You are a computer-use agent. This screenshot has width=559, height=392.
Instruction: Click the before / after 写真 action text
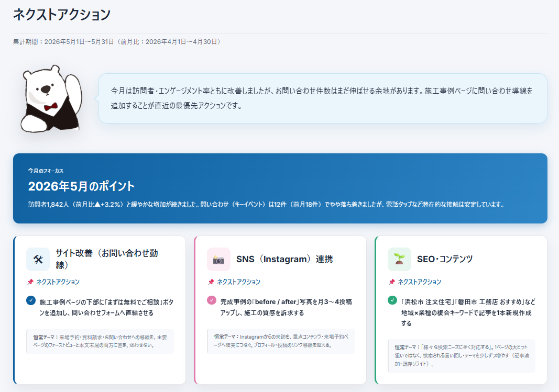point(286,307)
